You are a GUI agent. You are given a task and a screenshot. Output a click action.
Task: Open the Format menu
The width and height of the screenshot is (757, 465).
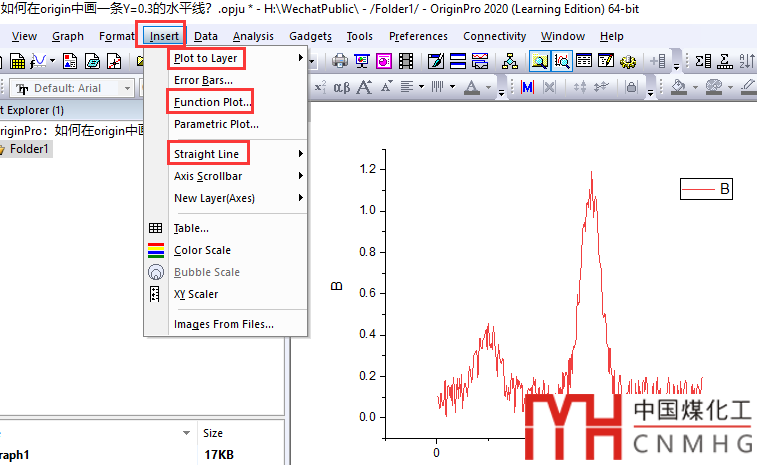pyautogui.click(x=116, y=36)
